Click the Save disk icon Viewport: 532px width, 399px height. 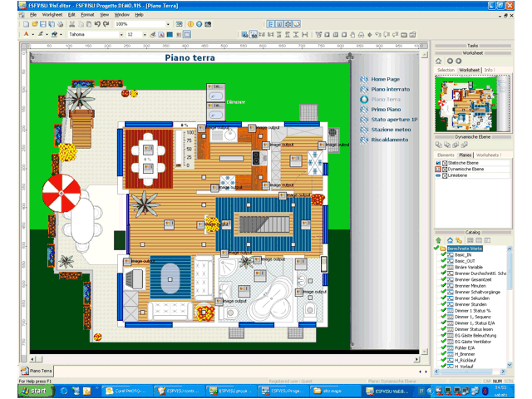point(43,24)
